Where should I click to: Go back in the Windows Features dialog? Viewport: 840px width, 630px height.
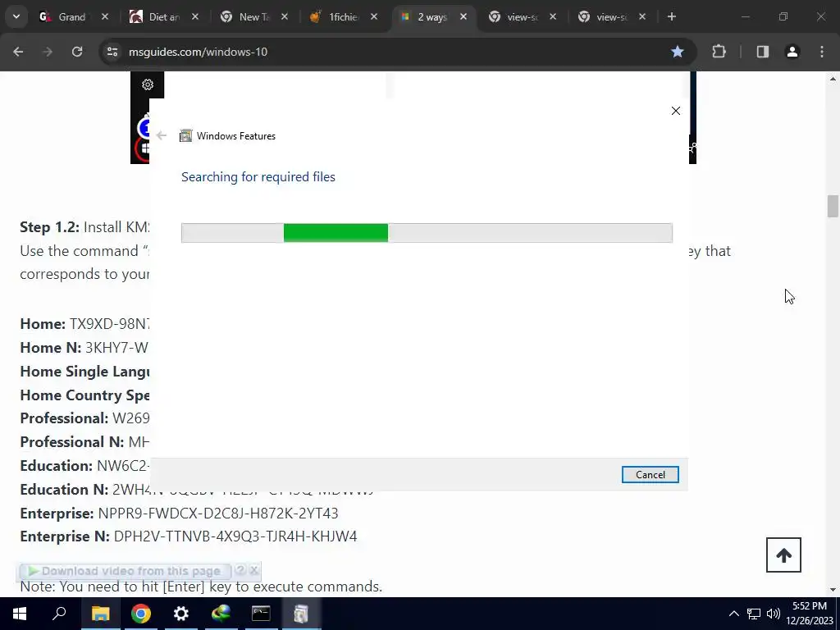tap(162, 135)
